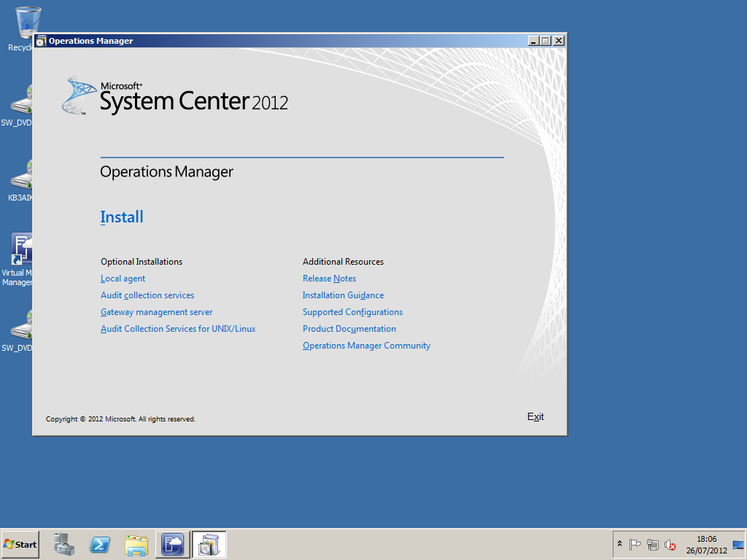Click the Show desktop tray button
The width and height of the screenshot is (747, 560).
click(x=738, y=544)
